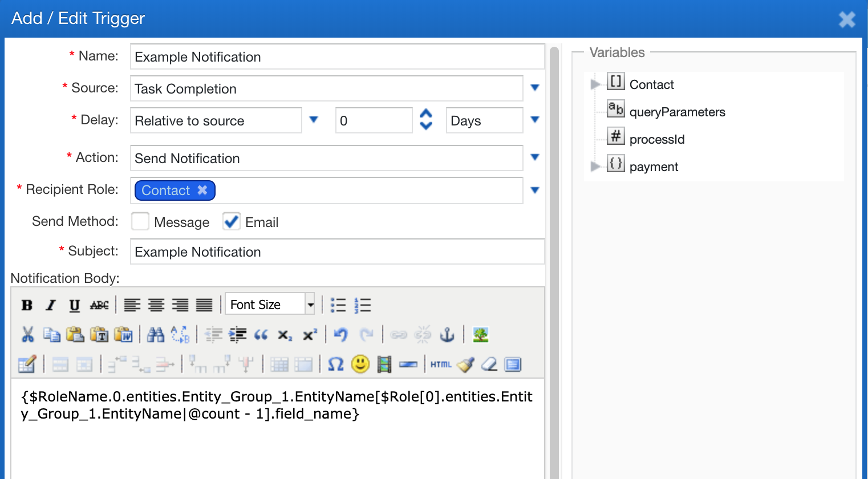Insert an emoticon smiley
The image size is (868, 479).
pyautogui.click(x=360, y=364)
